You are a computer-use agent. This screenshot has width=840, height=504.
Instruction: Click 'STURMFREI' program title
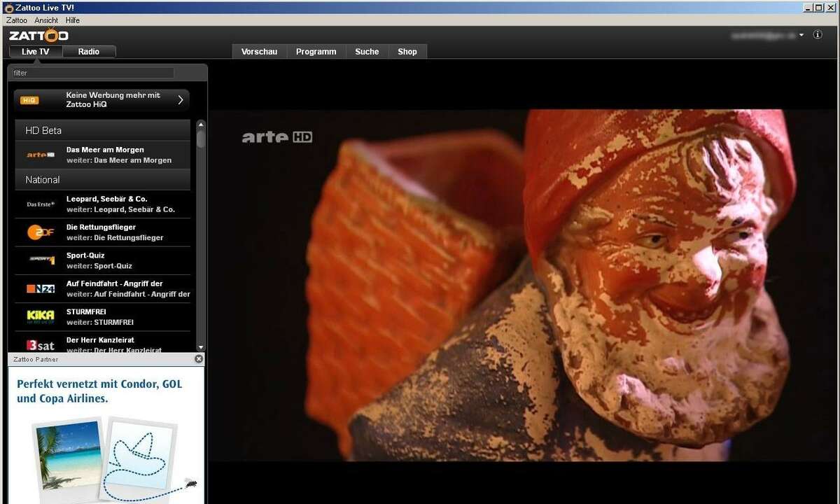pyautogui.click(x=86, y=311)
